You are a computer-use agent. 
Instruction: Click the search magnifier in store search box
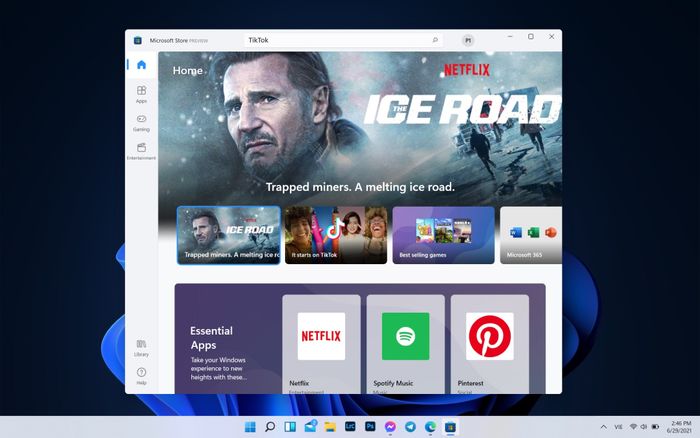tap(435, 40)
